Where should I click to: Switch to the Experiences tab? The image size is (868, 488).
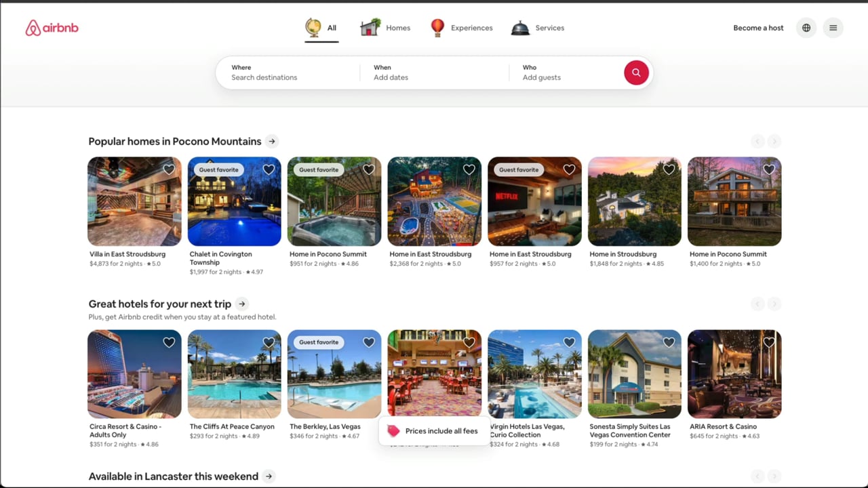pyautogui.click(x=462, y=28)
